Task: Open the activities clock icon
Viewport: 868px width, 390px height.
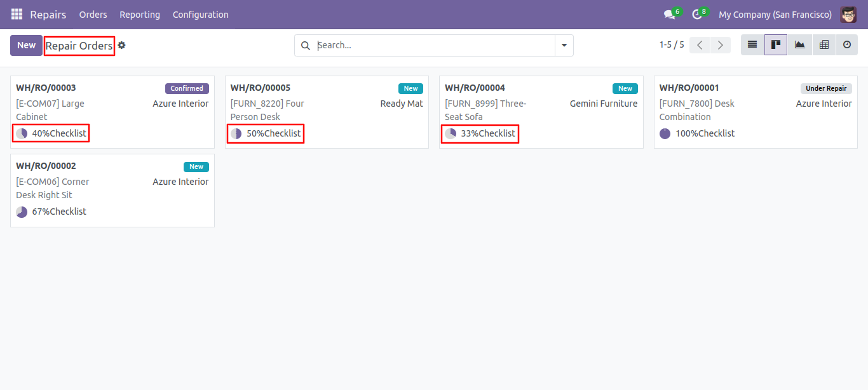Action: click(696, 14)
